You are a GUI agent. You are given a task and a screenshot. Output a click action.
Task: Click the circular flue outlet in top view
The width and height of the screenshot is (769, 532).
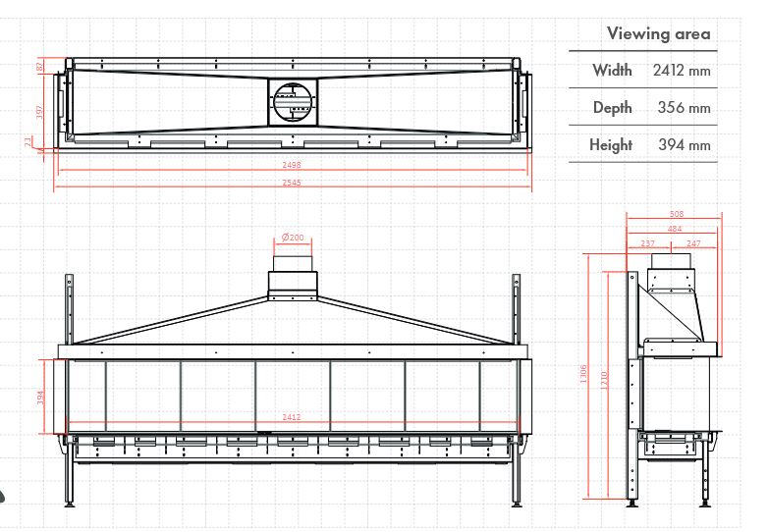click(x=292, y=101)
